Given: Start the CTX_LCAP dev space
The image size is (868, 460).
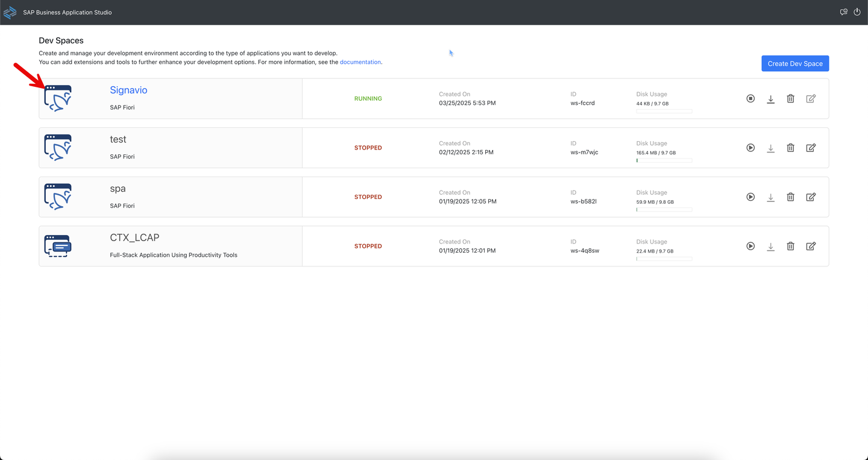Looking at the screenshot, I should click(x=750, y=246).
